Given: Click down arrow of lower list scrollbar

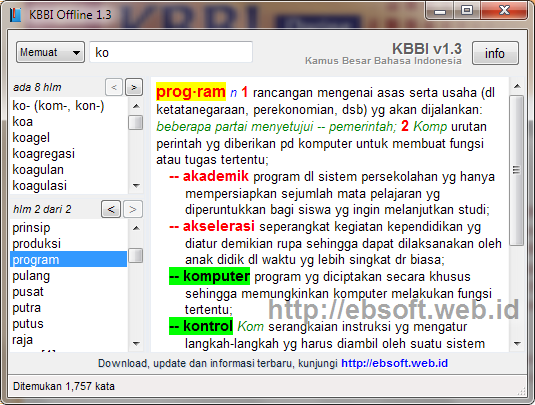Looking at the screenshot, I should (x=136, y=344).
